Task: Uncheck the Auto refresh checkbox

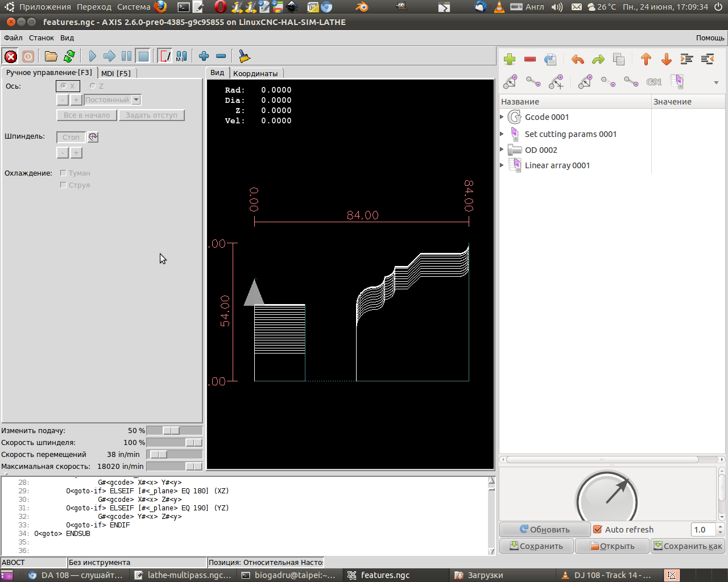Action: pos(598,530)
